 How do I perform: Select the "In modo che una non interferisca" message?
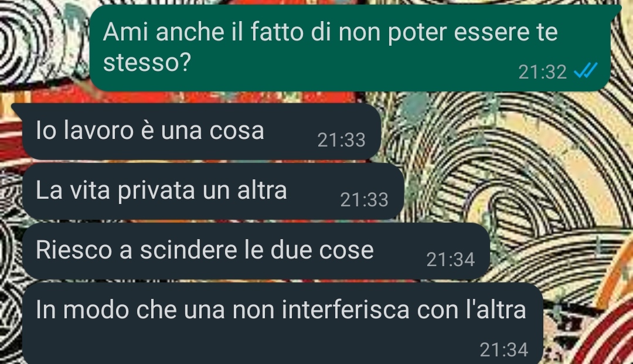(282, 323)
